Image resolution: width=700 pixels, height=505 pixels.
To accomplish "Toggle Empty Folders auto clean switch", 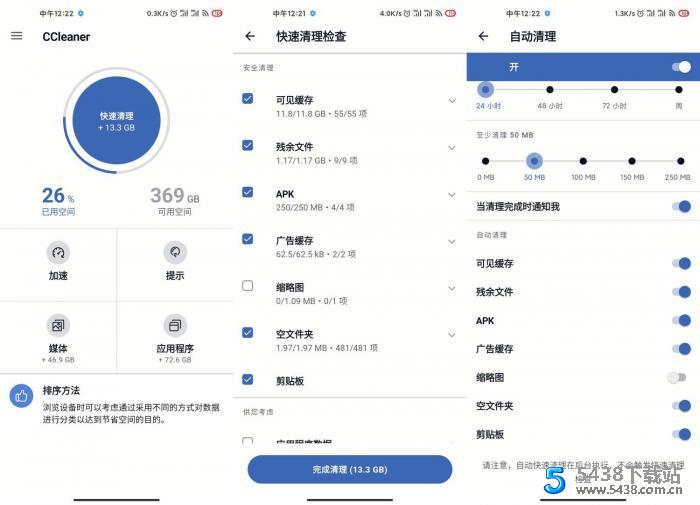I will click(x=682, y=406).
